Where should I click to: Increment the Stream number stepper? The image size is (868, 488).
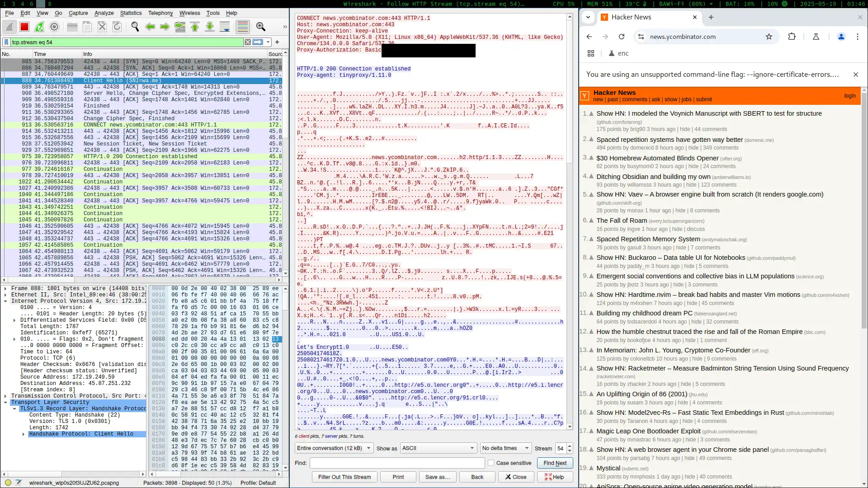click(x=570, y=446)
